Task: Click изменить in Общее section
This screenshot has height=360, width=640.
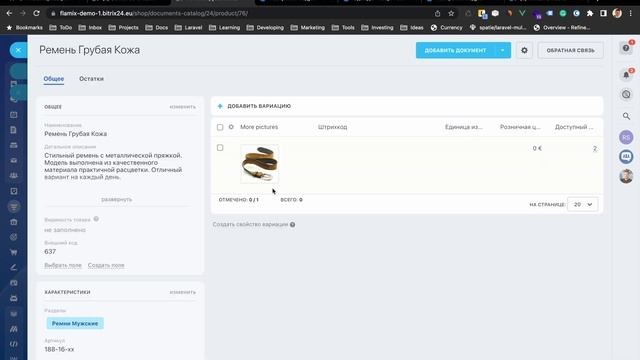Action: point(182,107)
